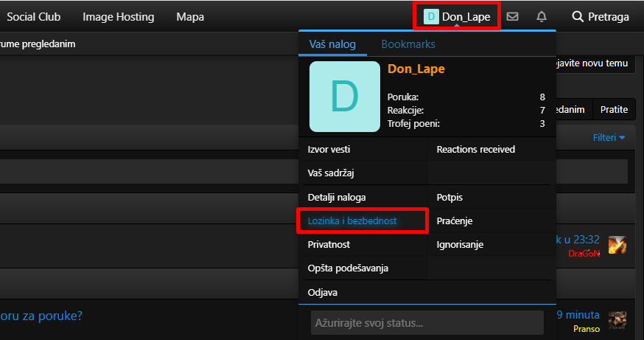Image resolution: width=644 pixels, height=340 pixels.
Task: Open the bell notifications icon
Action: pos(542,16)
